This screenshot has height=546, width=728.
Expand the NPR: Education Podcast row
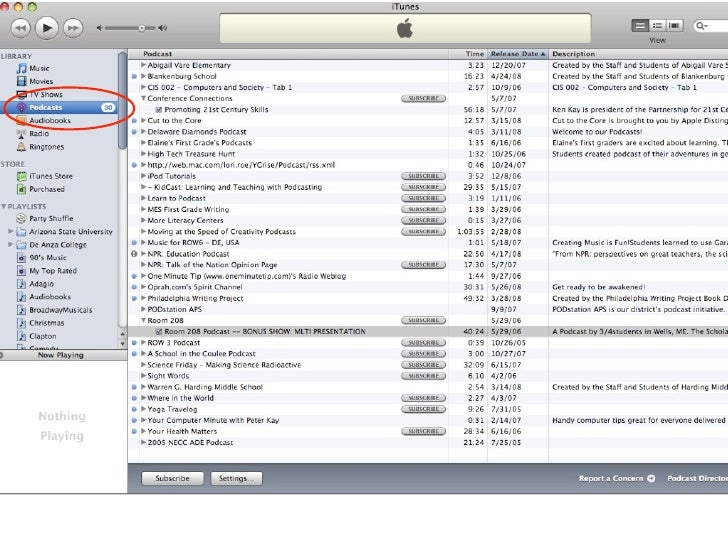[x=143, y=254]
